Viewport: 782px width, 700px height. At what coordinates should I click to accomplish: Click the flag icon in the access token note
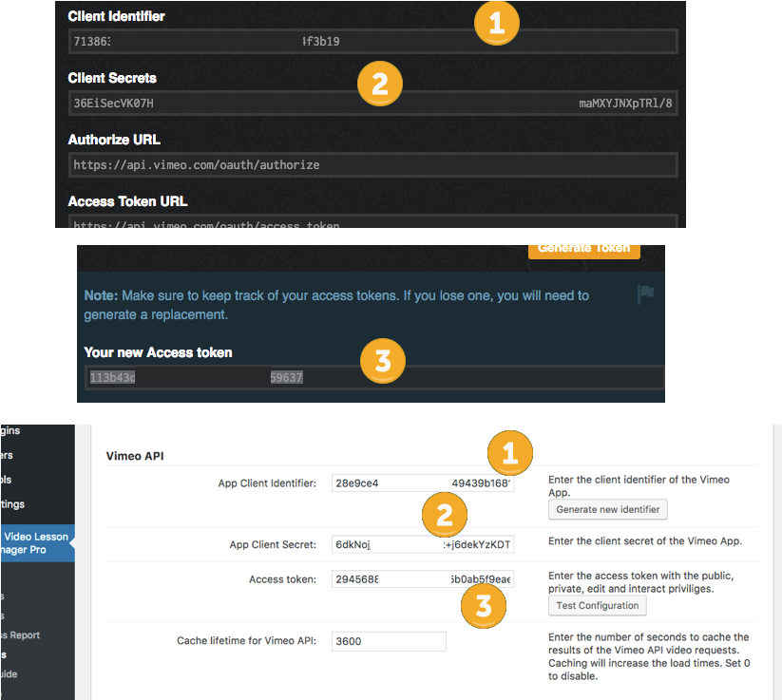tap(645, 295)
